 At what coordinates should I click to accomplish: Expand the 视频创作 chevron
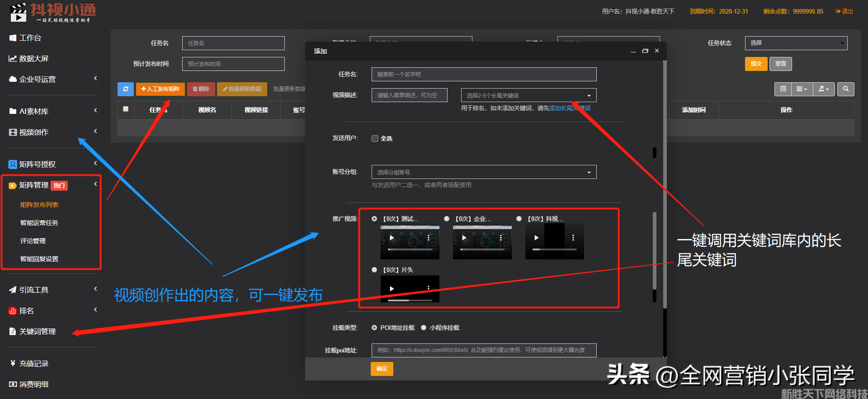tap(95, 131)
